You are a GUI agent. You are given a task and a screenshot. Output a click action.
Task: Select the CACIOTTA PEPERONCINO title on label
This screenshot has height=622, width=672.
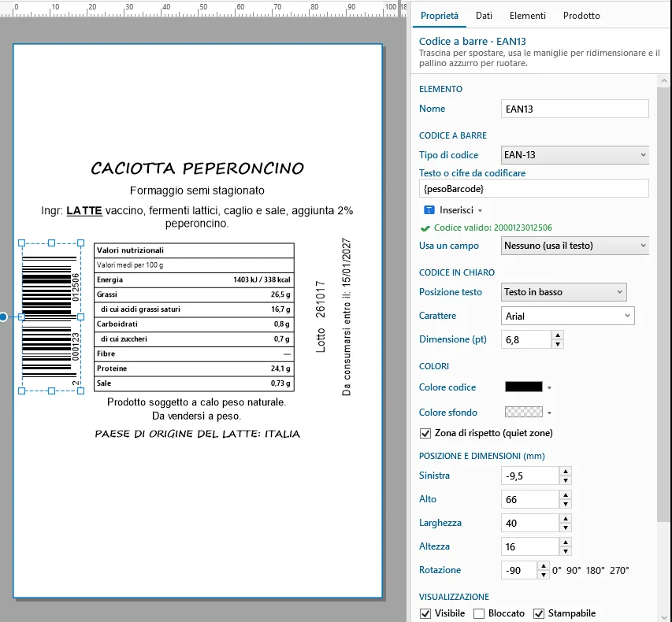point(197,168)
